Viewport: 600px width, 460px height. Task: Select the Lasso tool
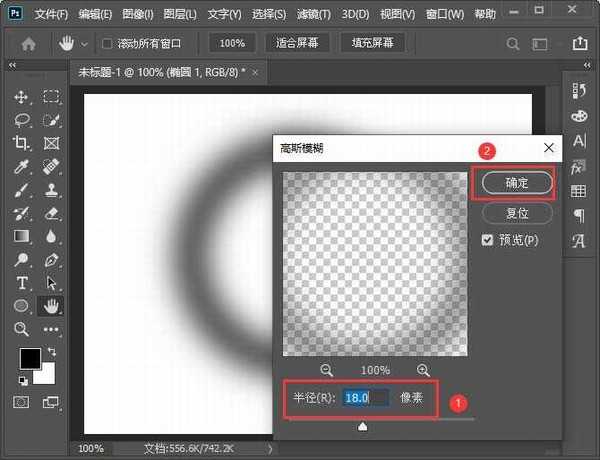21,120
